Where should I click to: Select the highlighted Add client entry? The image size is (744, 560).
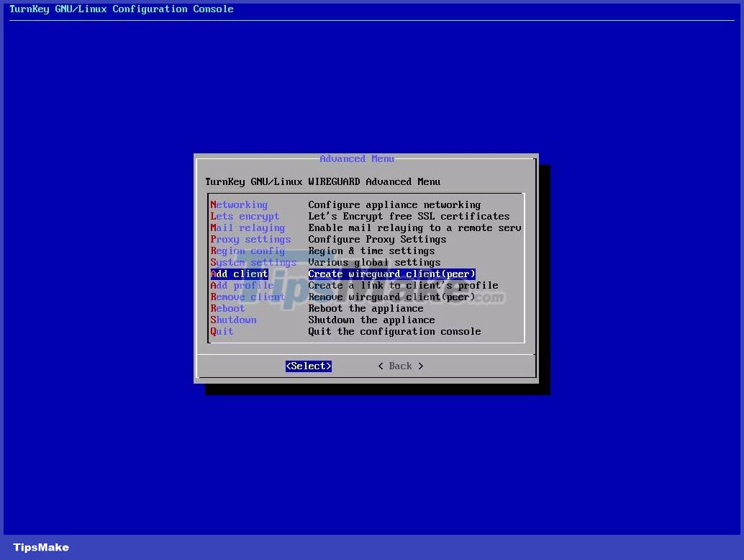239,274
